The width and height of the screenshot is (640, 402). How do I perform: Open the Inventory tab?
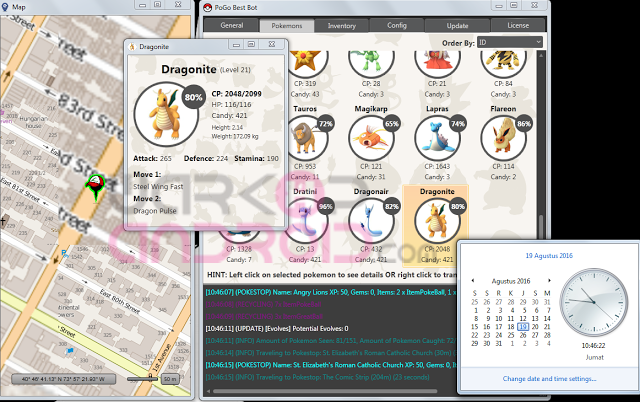(342, 25)
